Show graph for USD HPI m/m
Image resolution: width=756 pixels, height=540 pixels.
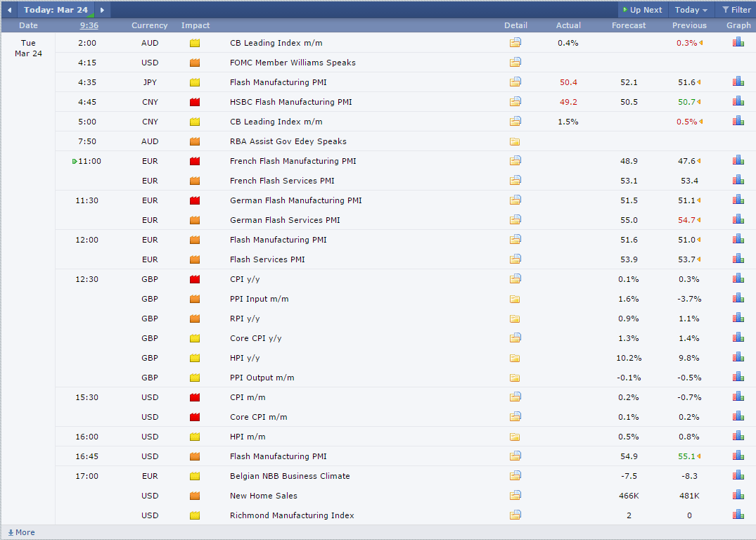click(738, 437)
